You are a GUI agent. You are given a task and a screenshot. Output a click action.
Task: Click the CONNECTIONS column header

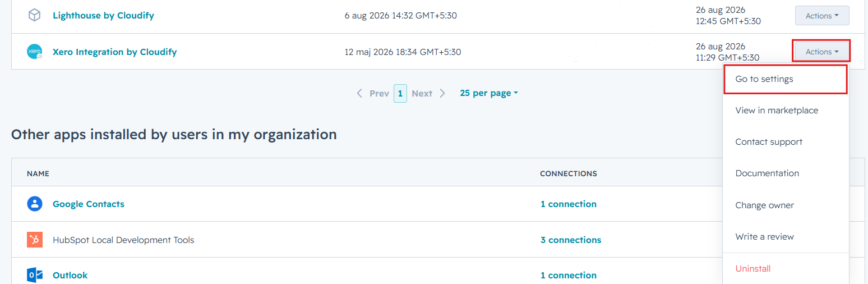pyautogui.click(x=569, y=173)
